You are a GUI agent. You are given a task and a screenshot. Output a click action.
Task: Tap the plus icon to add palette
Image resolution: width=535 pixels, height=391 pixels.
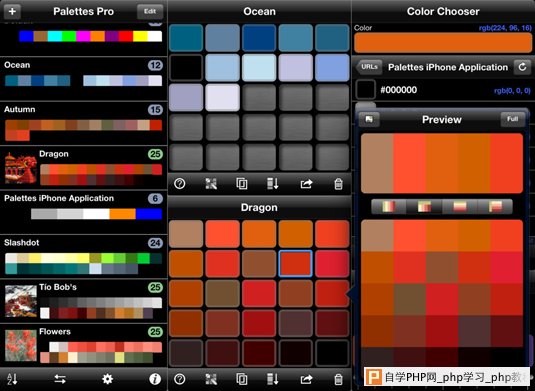pos(12,11)
